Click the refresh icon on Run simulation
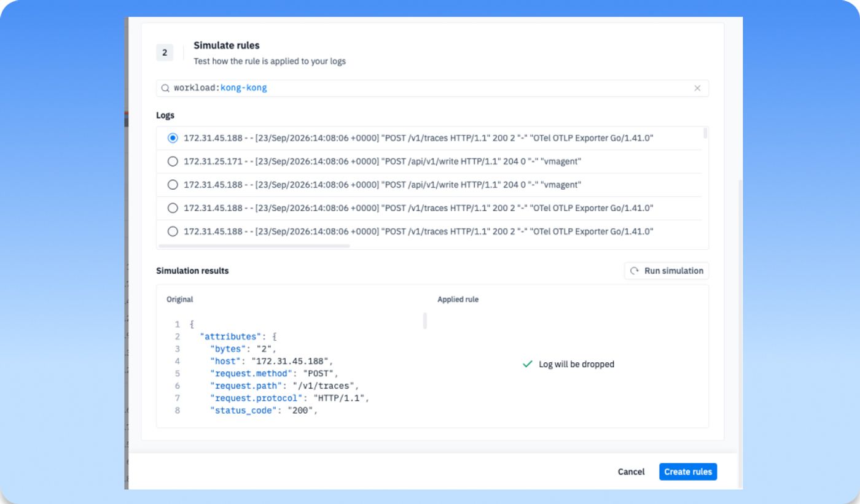 pyautogui.click(x=635, y=271)
